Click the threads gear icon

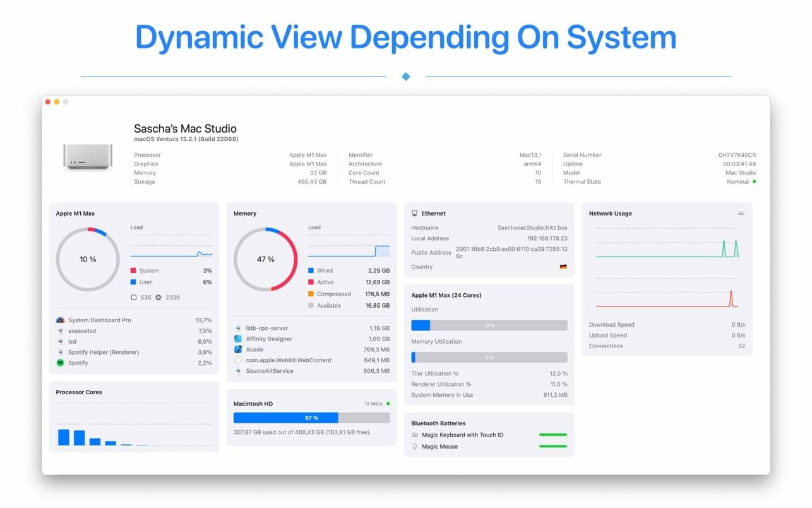point(158,298)
